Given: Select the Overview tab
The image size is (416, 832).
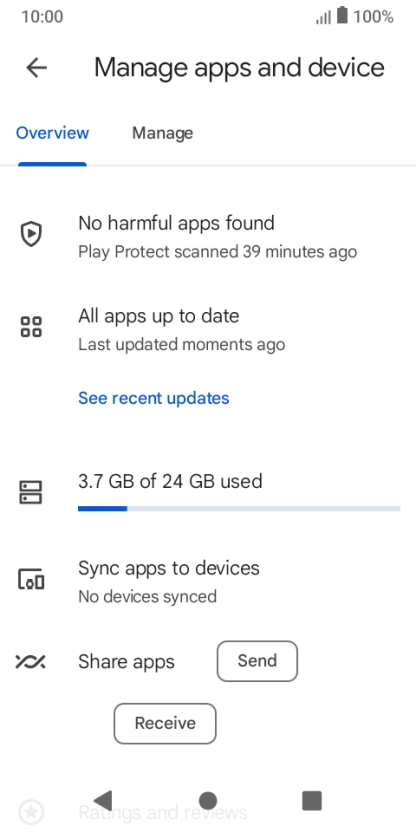Looking at the screenshot, I should [53, 133].
